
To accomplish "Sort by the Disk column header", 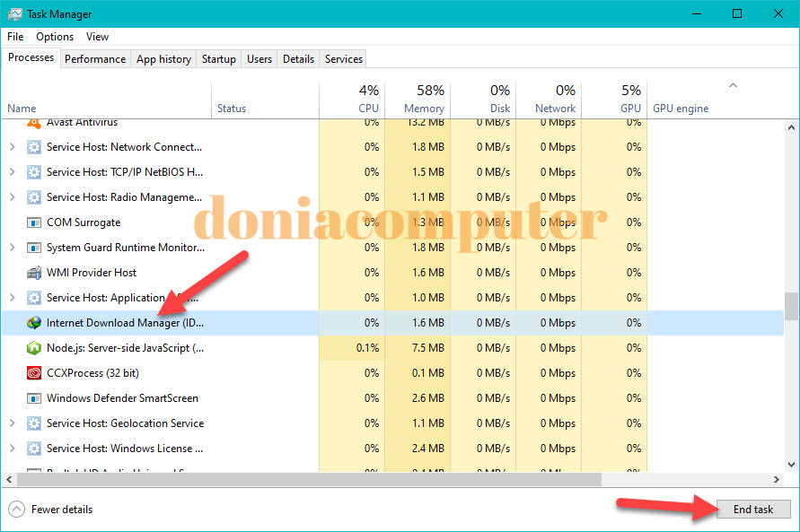I will click(x=483, y=100).
